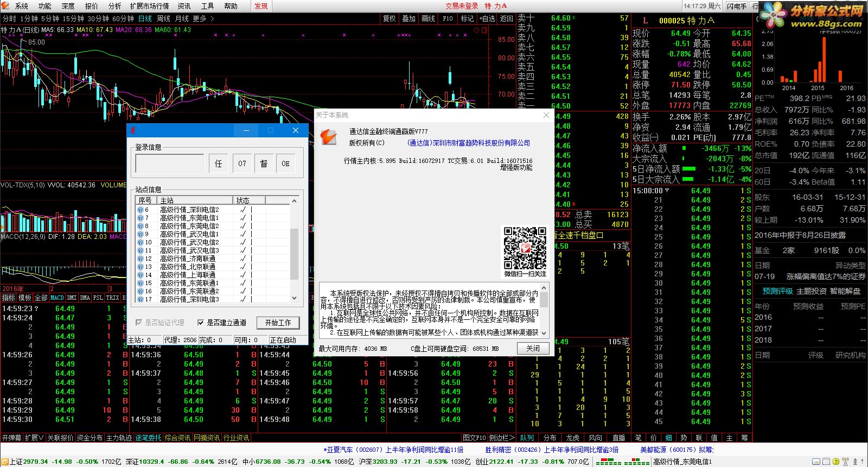The width and height of the screenshot is (868, 467).
Task: Click the 价 icon in bottom-right toolbar
Action: click(653, 438)
